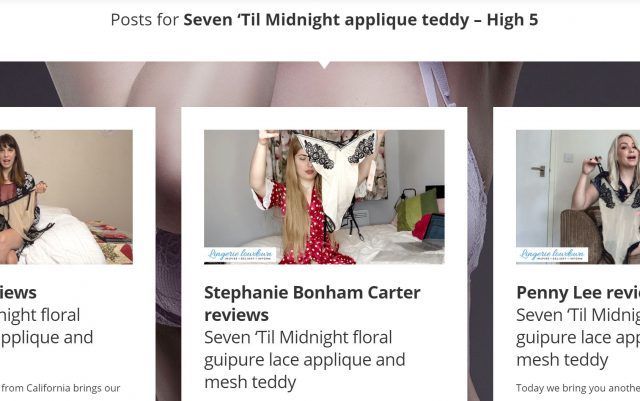Viewport: 640px width, 401px height.
Task: Open the 'Stephanie Bonham Carter reviews' title link
Action: (x=312, y=304)
